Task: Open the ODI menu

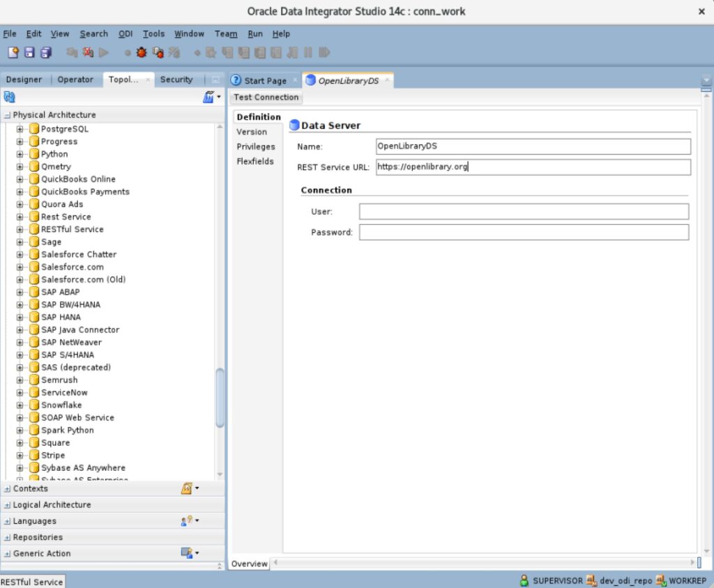Action: [126, 33]
